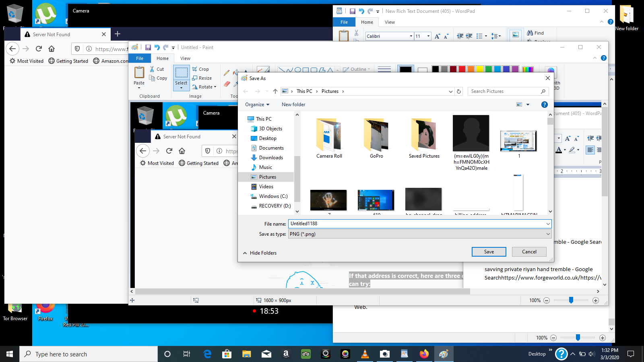Screen dimensions: 644x362
Task: Click the Paste clipboard icon in Paint
Action: (x=139, y=72)
